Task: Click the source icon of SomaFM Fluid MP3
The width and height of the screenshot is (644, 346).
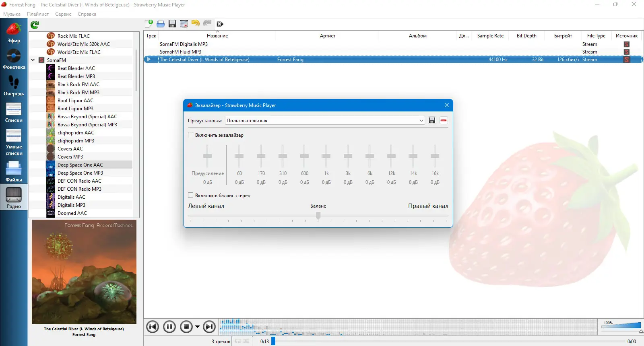Action: coord(627,52)
